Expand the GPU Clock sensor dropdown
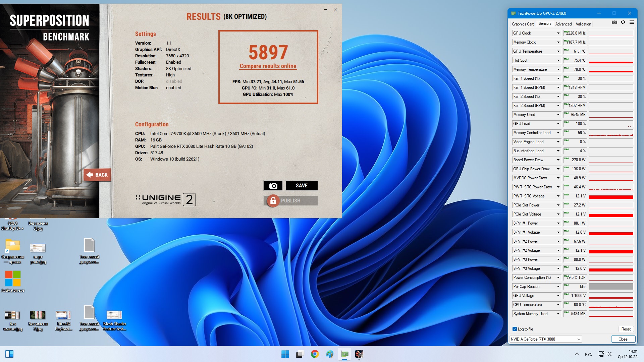 pos(558,33)
